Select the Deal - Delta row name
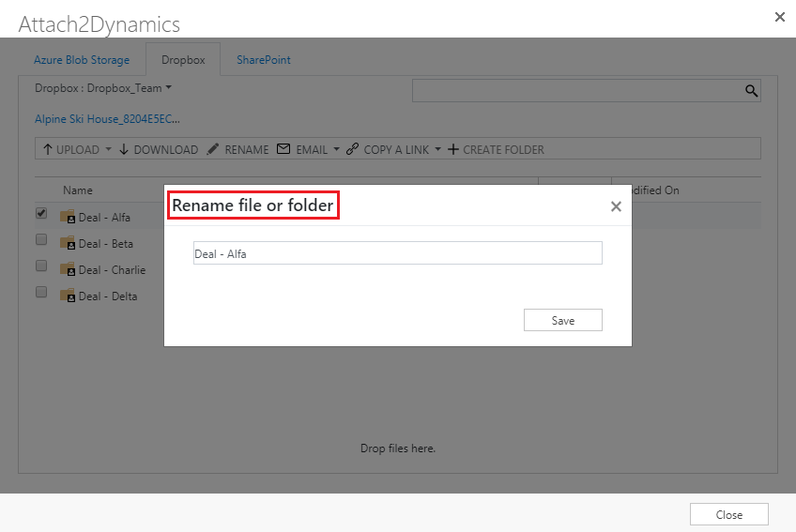The width and height of the screenshot is (796, 532). point(108,296)
